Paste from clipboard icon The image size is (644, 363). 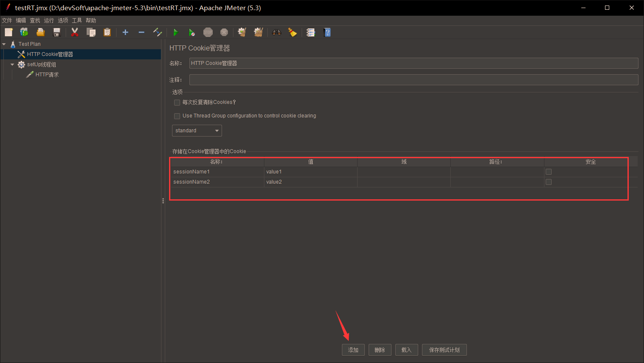[x=107, y=32]
